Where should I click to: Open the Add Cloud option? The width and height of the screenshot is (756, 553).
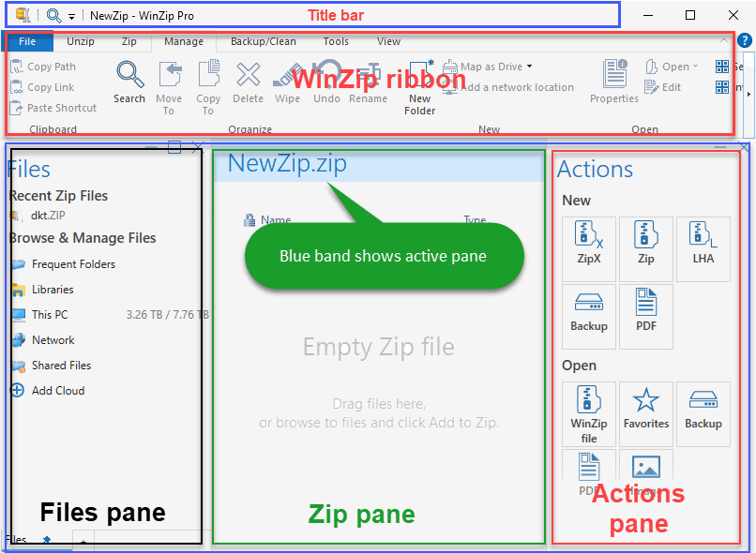48,390
